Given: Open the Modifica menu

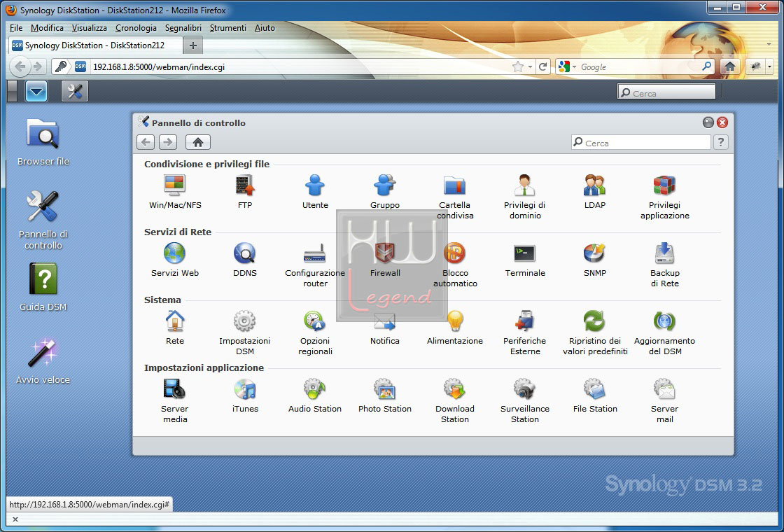Looking at the screenshot, I should pyautogui.click(x=47, y=28).
